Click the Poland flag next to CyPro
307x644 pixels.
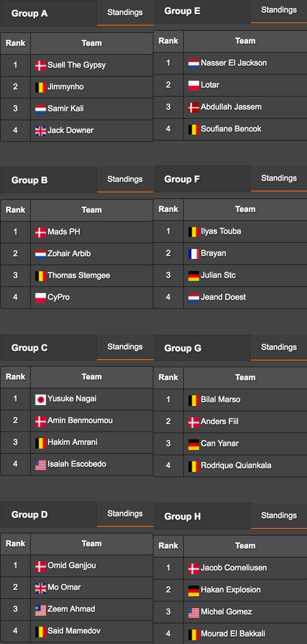(40, 298)
